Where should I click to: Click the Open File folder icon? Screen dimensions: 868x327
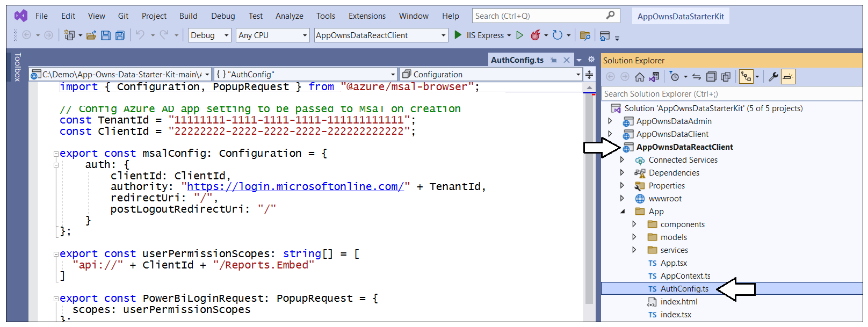pos(91,35)
